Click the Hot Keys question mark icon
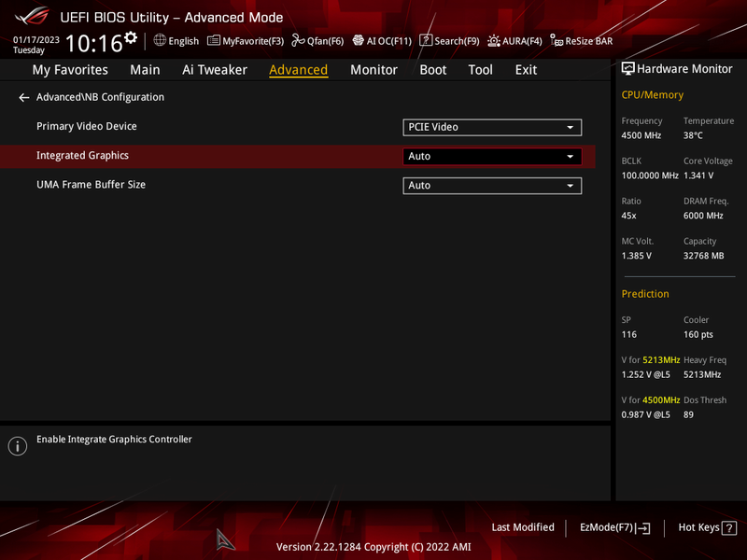 pyautogui.click(x=729, y=528)
